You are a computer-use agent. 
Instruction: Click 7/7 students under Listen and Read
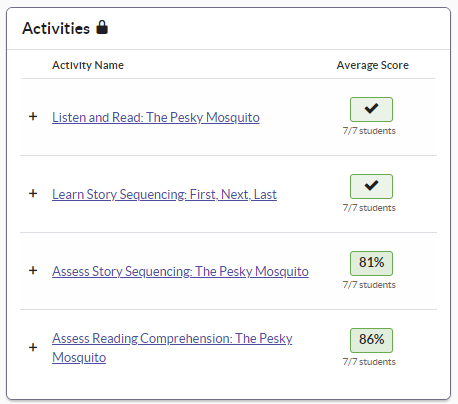click(369, 131)
